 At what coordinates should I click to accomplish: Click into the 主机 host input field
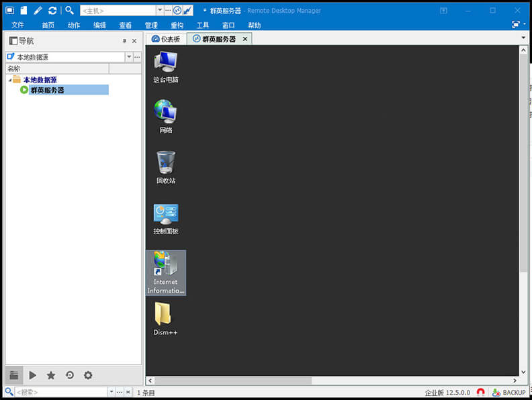pos(118,11)
